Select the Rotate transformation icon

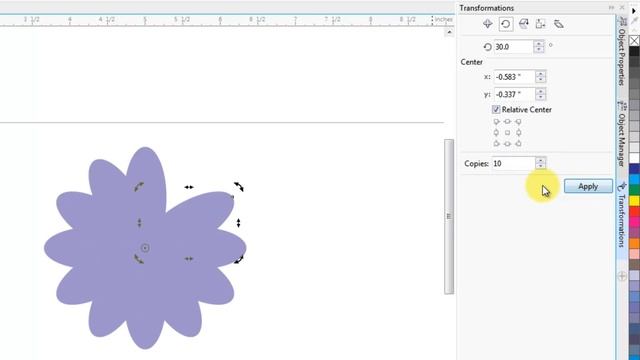coord(506,24)
